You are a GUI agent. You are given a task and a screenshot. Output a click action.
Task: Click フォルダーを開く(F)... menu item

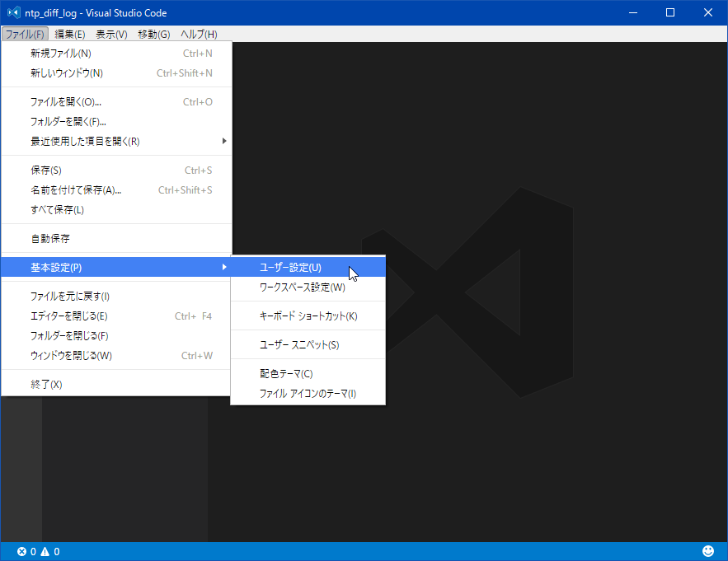pyautogui.click(x=116, y=122)
